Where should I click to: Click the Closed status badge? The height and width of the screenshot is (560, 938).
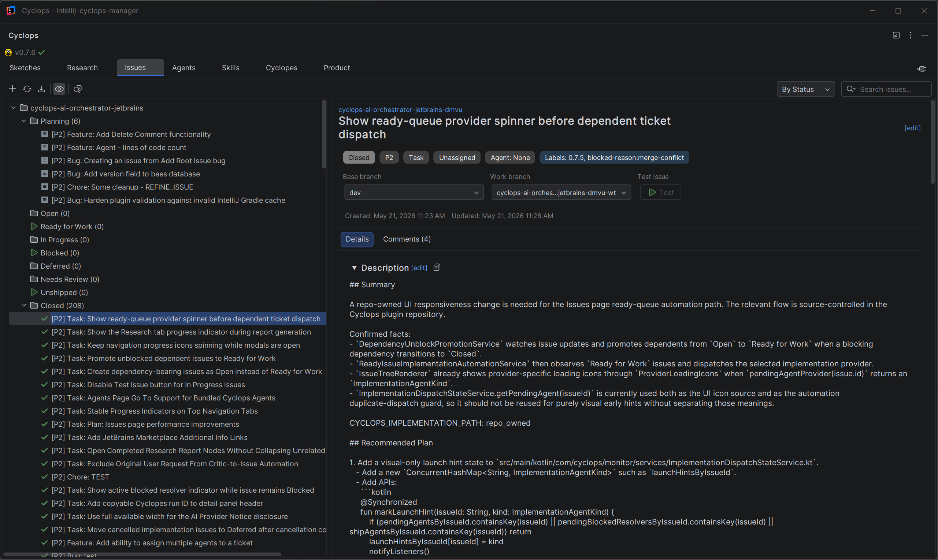(x=359, y=157)
